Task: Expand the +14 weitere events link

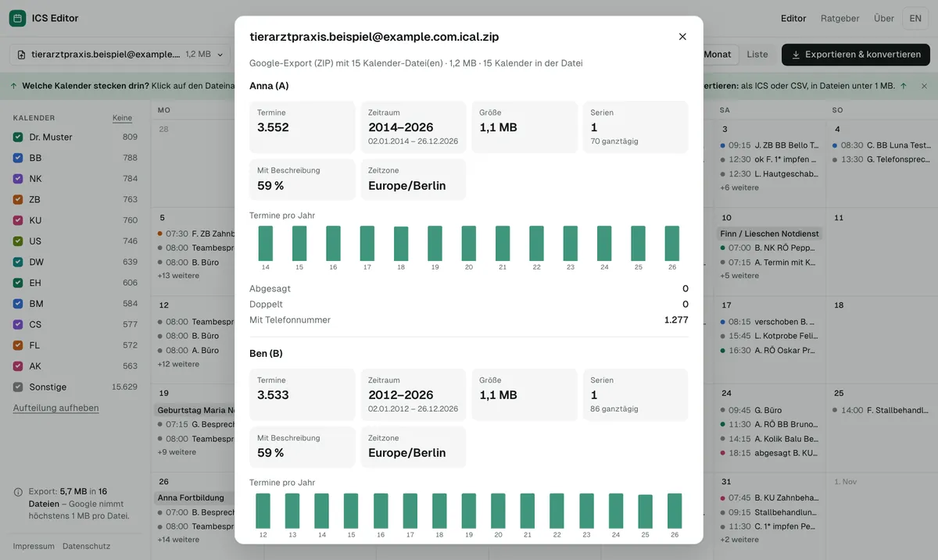Action: click(178, 540)
